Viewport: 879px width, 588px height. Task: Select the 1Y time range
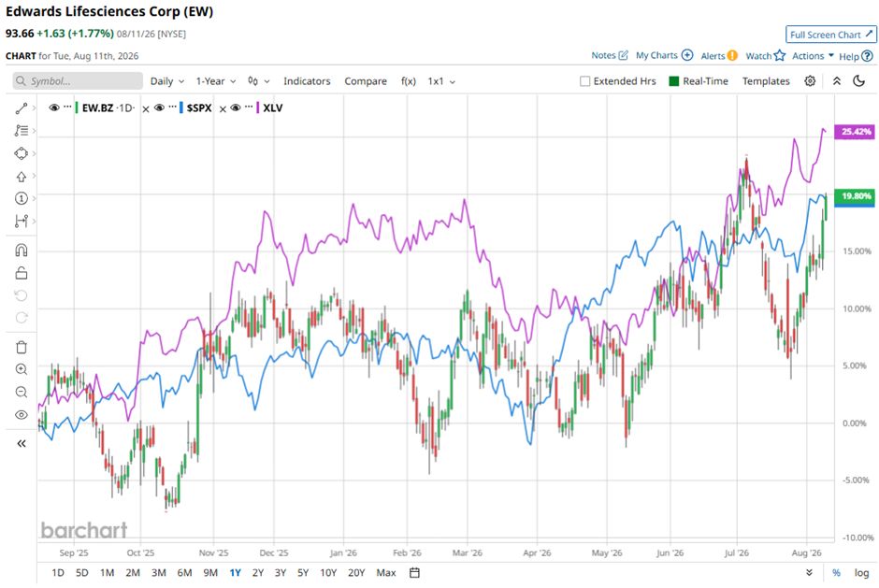235,572
